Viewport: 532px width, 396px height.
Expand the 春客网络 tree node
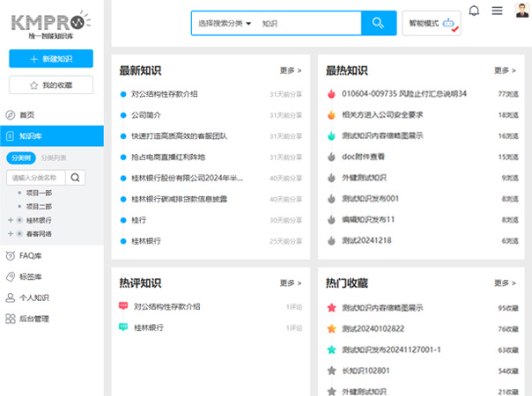pos(10,234)
